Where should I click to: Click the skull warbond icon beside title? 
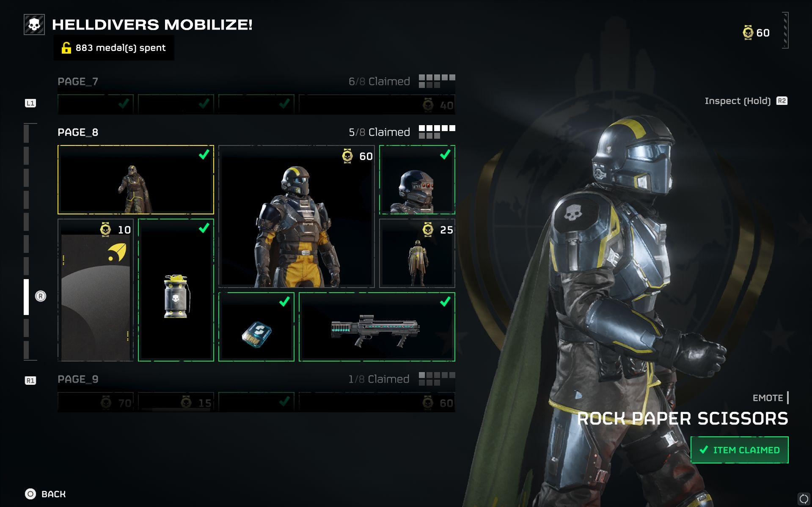(x=34, y=25)
